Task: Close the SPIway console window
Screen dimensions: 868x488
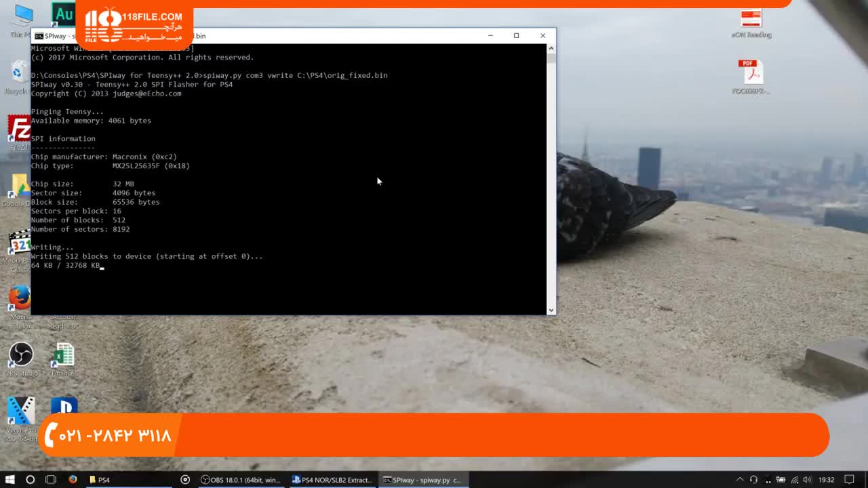Action: pos(542,36)
